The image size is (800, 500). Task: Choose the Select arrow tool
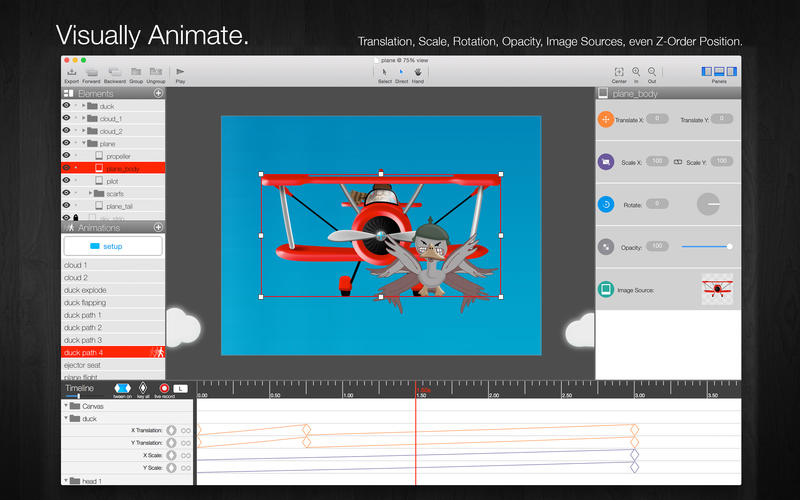385,72
